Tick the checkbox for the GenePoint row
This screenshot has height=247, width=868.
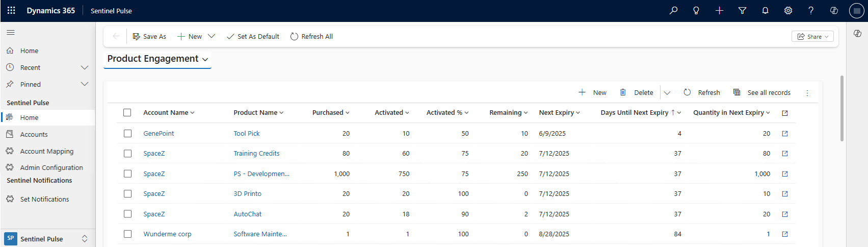127,134
